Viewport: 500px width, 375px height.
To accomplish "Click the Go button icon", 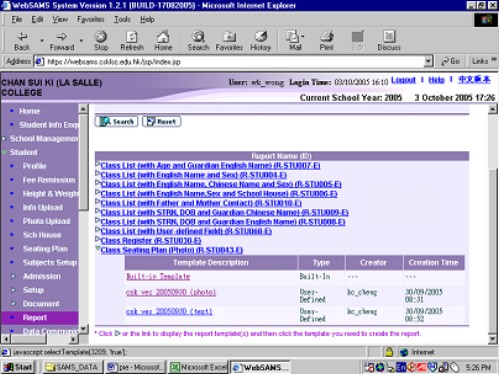I will pyautogui.click(x=450, y=61).
